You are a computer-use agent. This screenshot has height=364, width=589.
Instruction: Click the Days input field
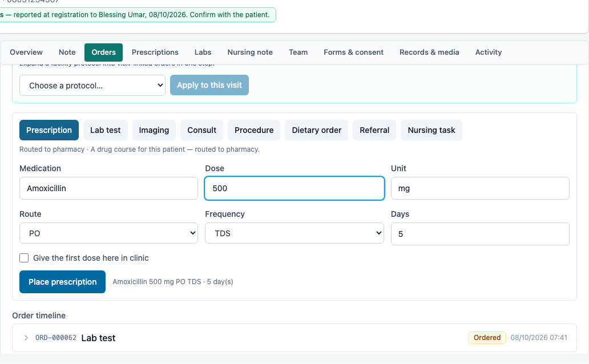coord(480,234)
